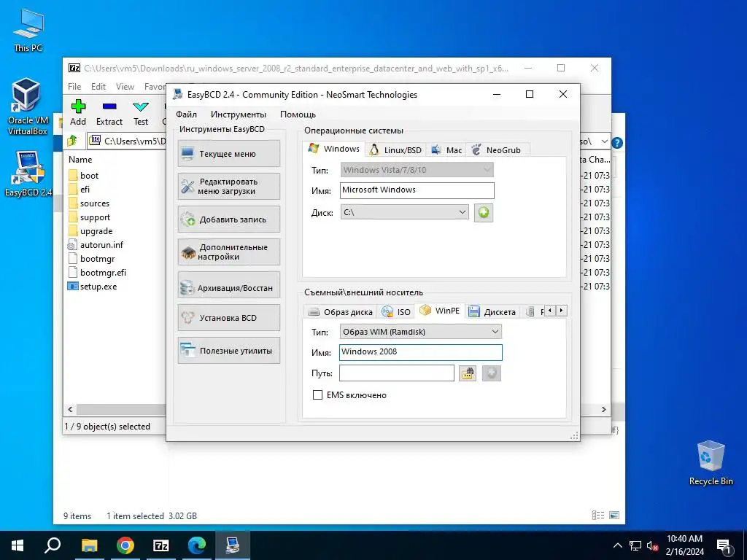Open the Edit menu in 7-Zip
This screenshot has width=747, height=560.
pyautogui.click(x=98, y=87)
